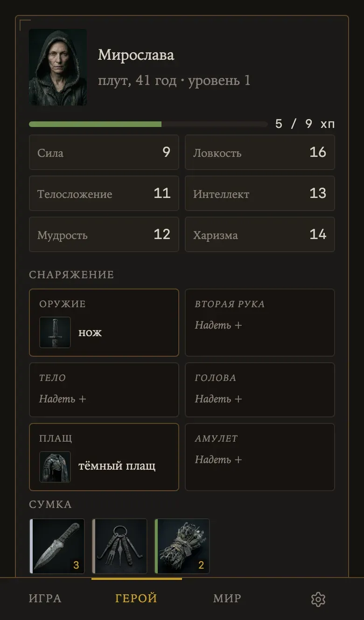Switch to the ИГРА tab
This screenshot has height=620, width=364.
tap(45, 599)
